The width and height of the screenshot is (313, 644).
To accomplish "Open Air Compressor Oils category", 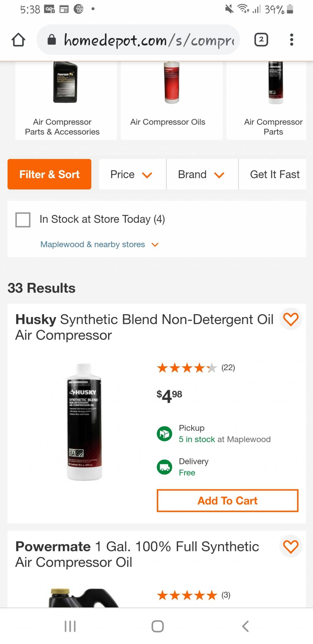I will [x=171, y=100].
